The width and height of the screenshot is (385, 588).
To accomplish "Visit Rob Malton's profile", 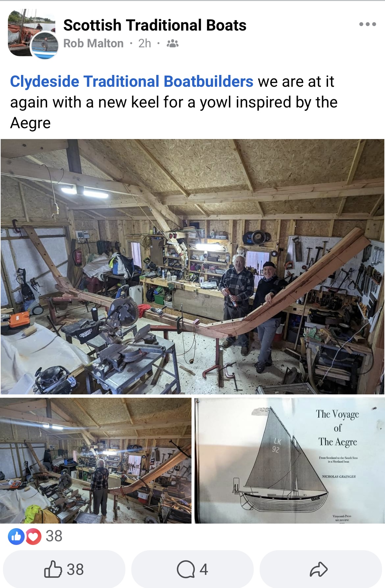I will point(93,43).
